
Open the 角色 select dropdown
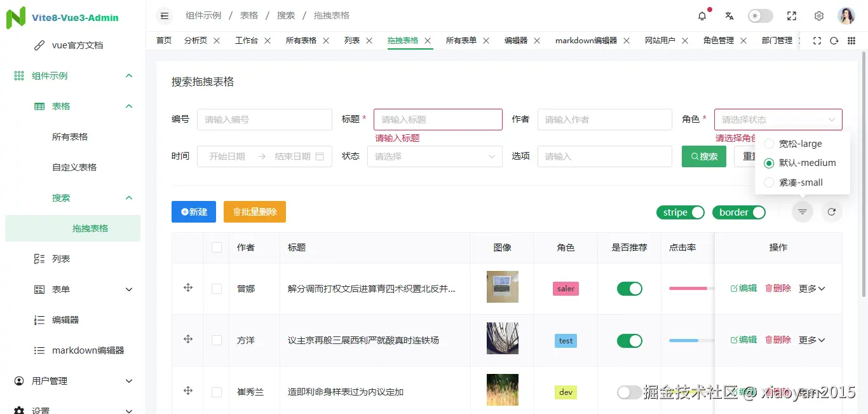(x=778, y=120)
